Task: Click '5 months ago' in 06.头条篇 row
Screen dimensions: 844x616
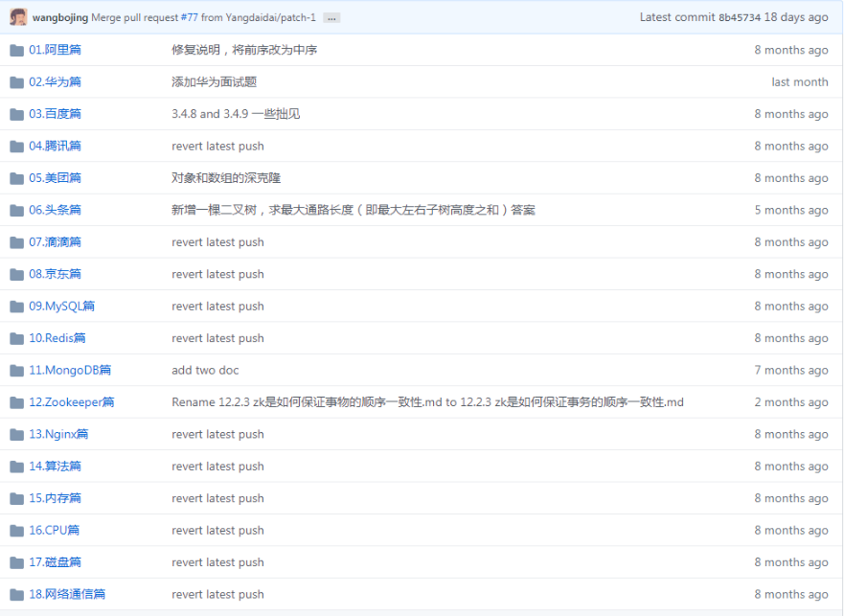Action: click(791, 210)
